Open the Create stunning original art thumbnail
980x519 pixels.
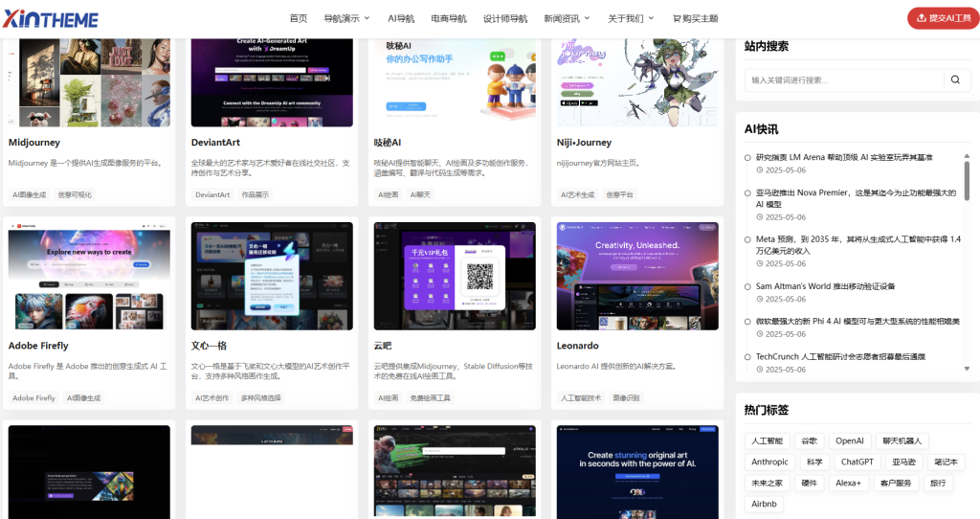click(637, 472)
